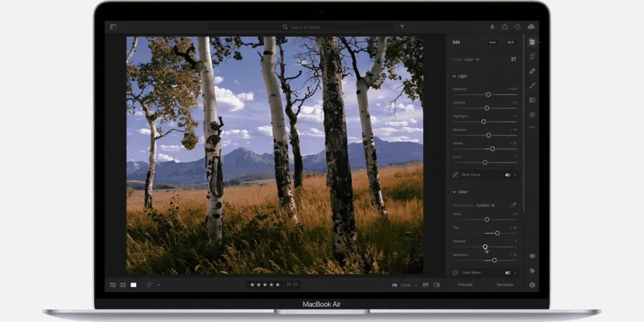
Task: Click the Exposure slider handle
Action: point(488,94)
